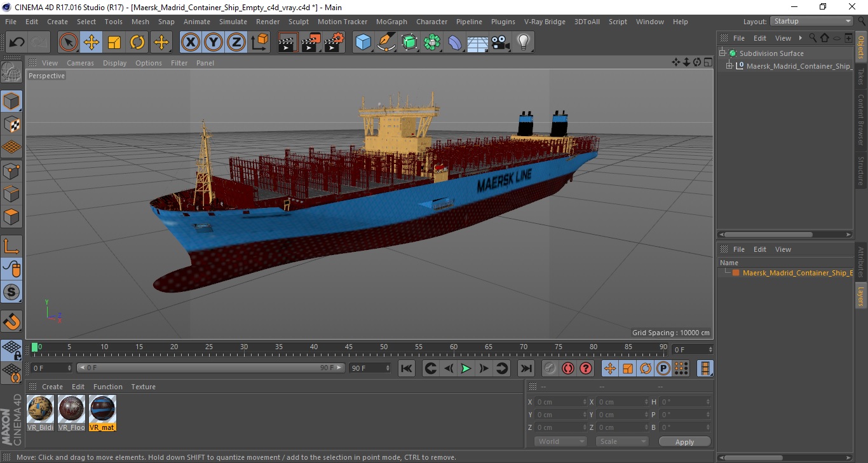868x463 pixels.
Task: Click the Array modeling objects icon
Action: [x=432, y=43]
